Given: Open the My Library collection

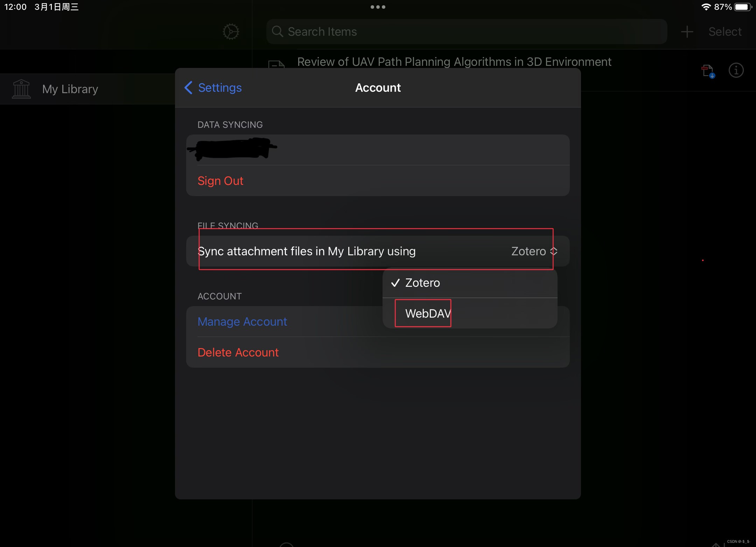Looking at the screenshot, I should [x=70, y=89].
